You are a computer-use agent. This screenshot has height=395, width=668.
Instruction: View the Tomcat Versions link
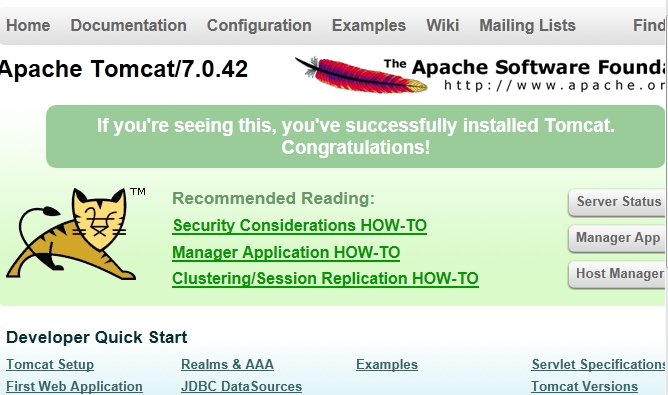(584, 386)
